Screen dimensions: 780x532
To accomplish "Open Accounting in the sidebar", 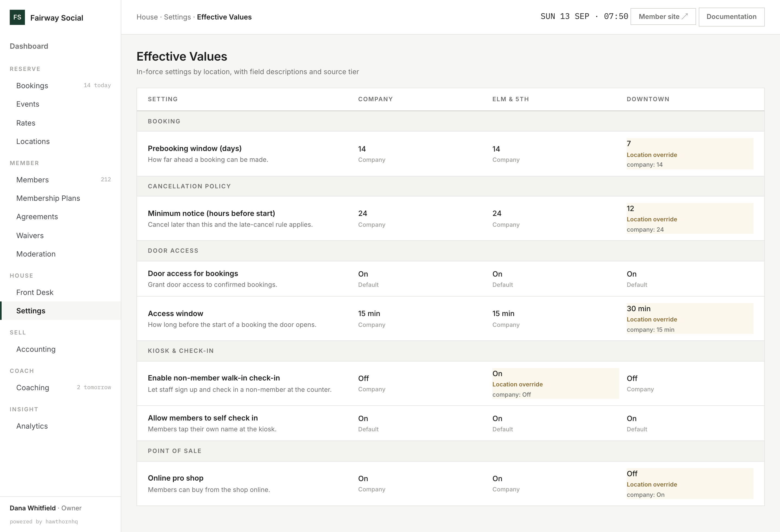I will [60, 349].
